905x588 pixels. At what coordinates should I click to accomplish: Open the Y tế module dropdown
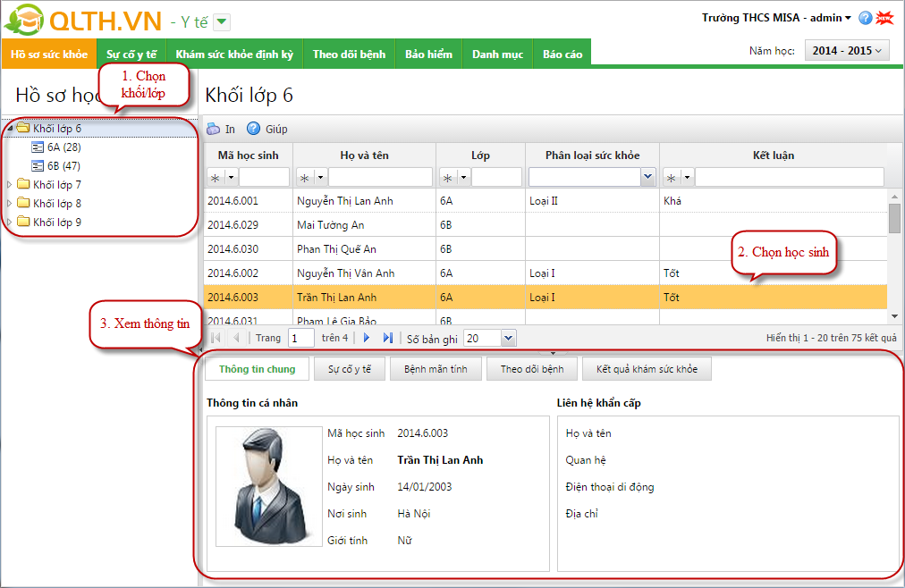[222, 22]
